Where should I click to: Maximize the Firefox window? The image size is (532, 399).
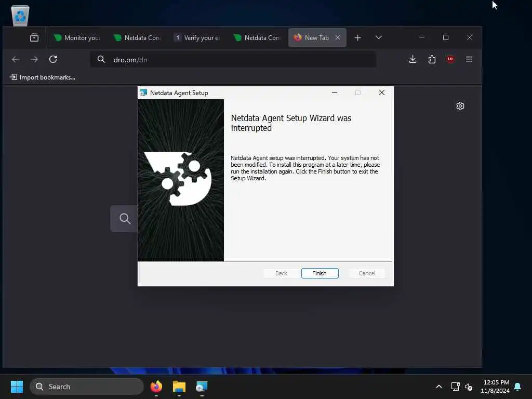(x=446, y=37)
